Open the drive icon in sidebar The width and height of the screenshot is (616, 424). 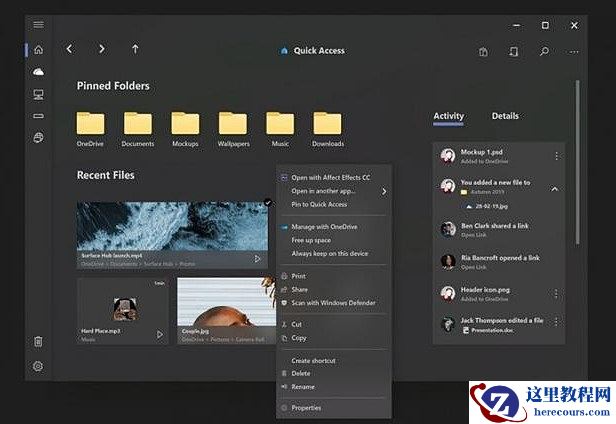pyautogui.click(x=38, y=116)
